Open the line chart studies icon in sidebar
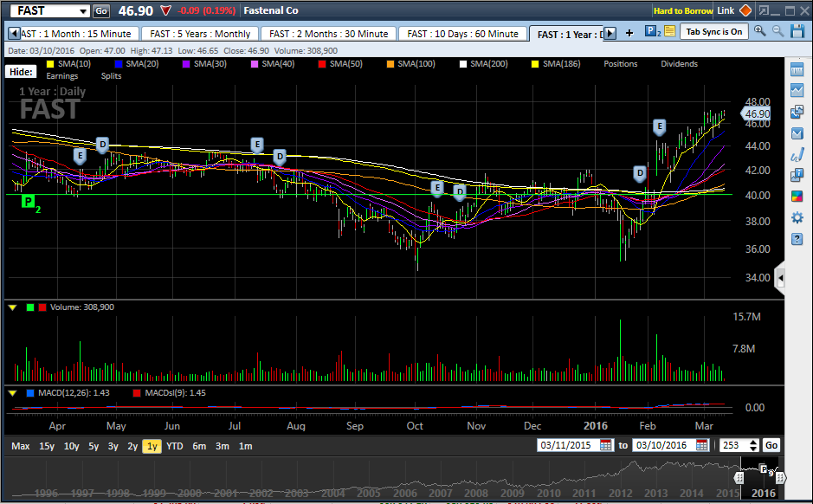813x504 pixels. click(797, 90)
